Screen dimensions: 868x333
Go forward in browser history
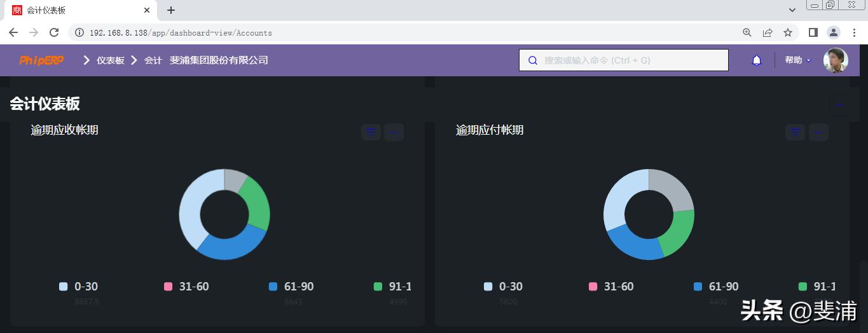34,32
